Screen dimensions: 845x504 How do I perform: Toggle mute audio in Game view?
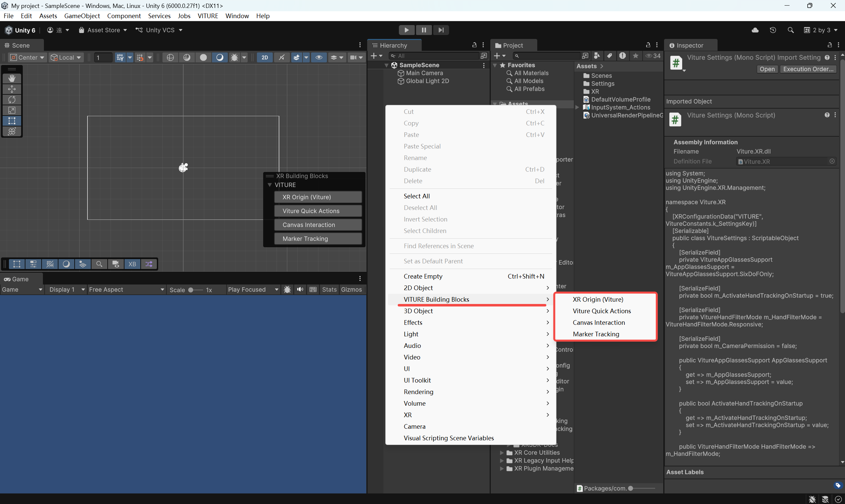tap(300, 289)
